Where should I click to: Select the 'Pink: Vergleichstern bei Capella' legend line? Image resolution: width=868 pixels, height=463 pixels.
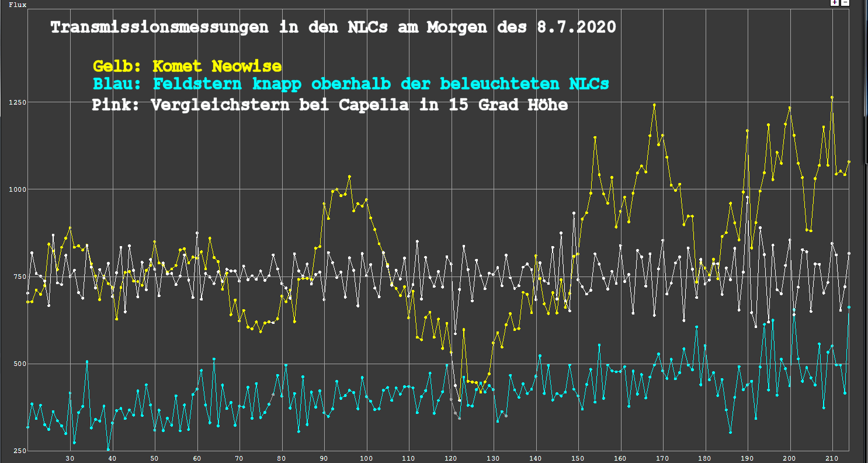329,105
